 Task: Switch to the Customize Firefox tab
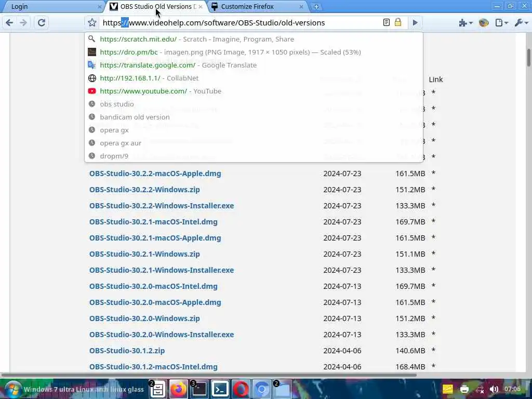tap(258, 6)
